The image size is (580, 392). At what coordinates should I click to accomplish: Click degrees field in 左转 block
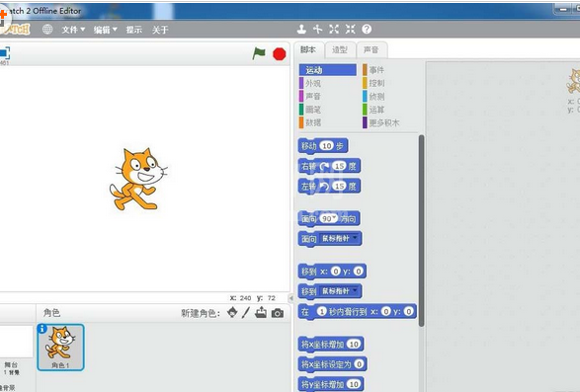(x=340, y=187)
